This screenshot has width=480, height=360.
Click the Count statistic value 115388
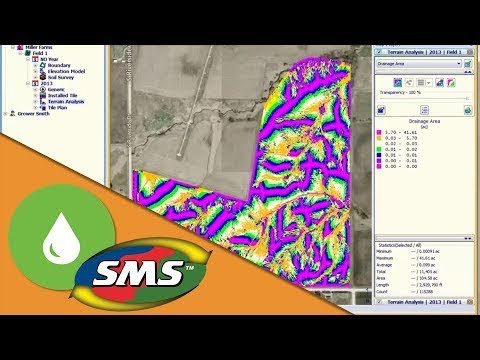pos(421,291)
